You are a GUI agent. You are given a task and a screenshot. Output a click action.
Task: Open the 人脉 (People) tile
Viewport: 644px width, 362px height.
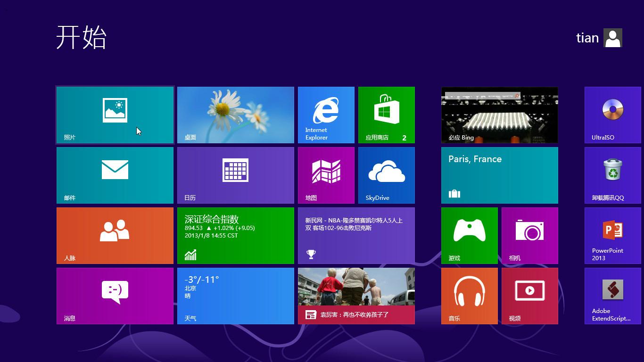tap(115, 235)
